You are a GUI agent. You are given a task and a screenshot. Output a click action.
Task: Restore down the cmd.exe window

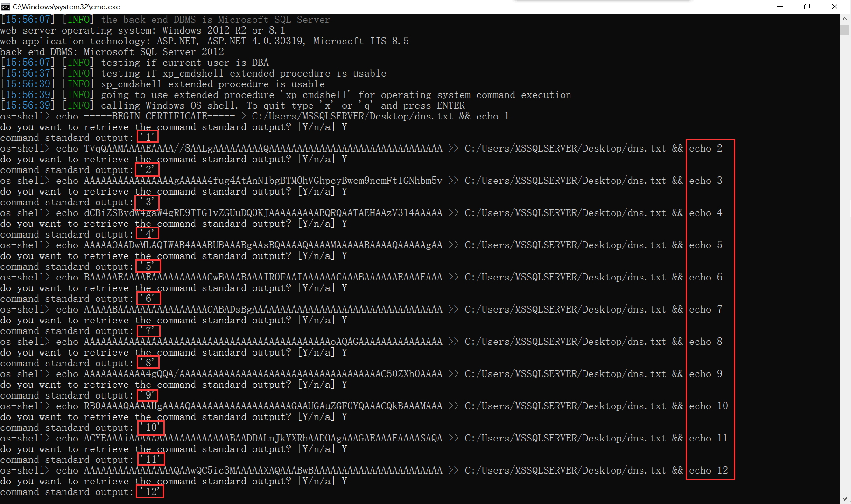pyautogui.click(x=807, y=7)
